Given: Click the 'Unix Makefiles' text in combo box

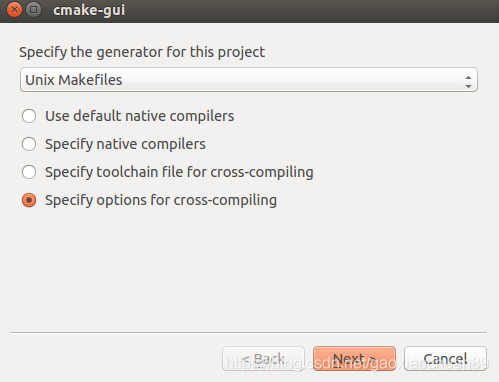Looking at the screenshot, I should coord(74,80).
